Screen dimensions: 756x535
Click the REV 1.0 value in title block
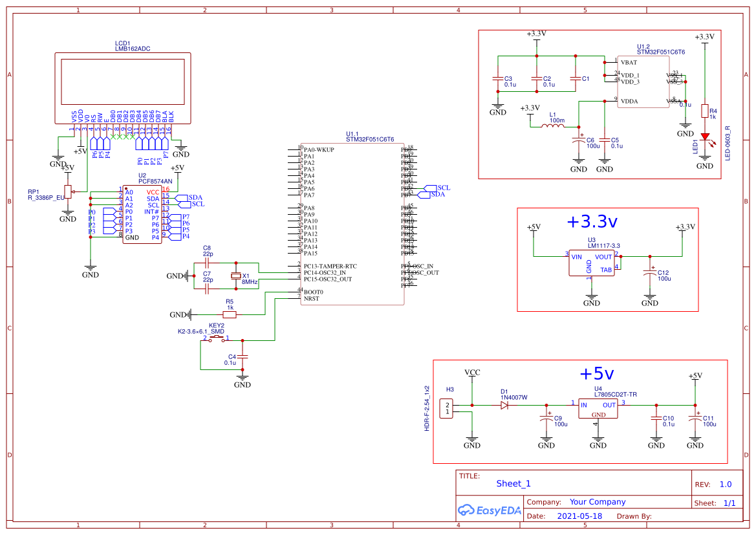click(x=725, y=483)
